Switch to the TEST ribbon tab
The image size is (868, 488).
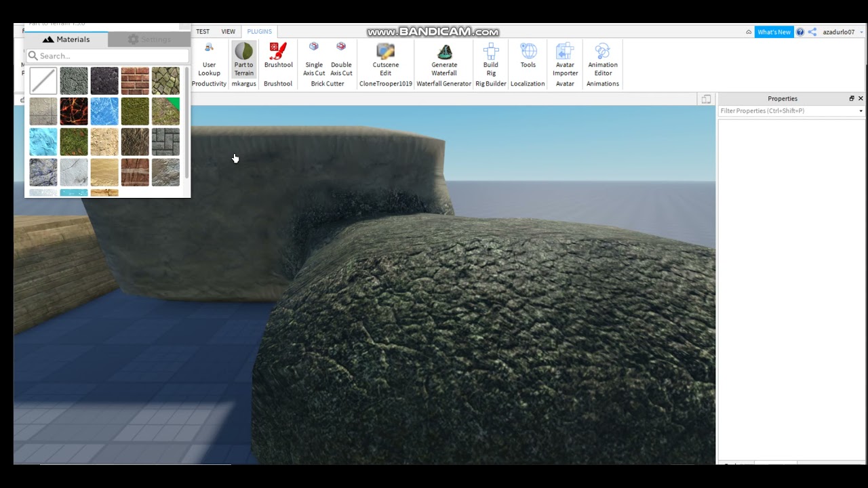(x=203, y=31)
